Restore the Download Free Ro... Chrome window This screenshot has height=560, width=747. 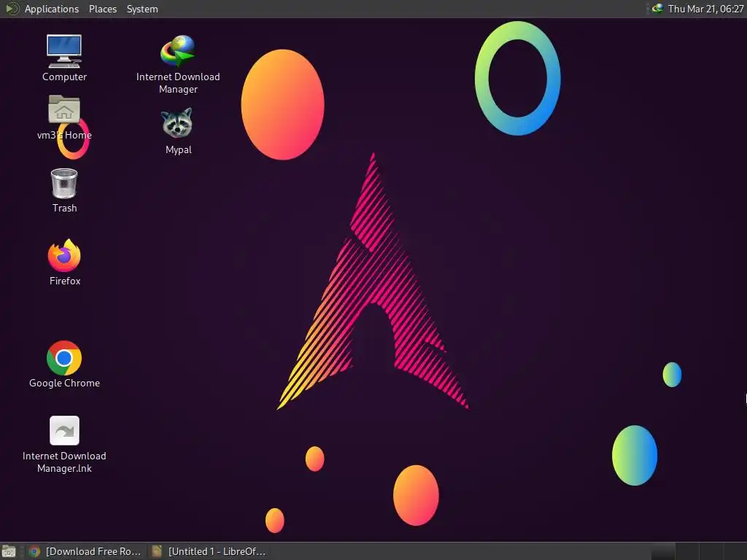click(x=85, y=551)
